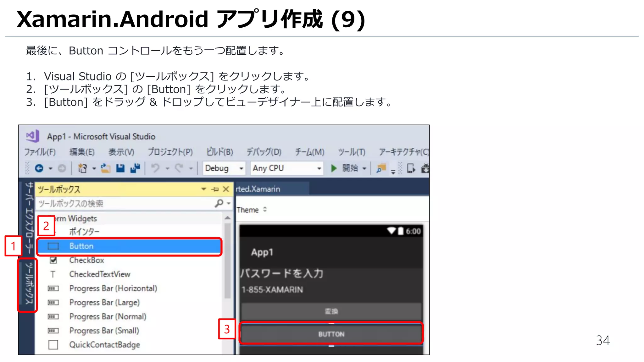Click the Navigate Forward arrow icon
This screenshot has width=644, height=362.
62,168
